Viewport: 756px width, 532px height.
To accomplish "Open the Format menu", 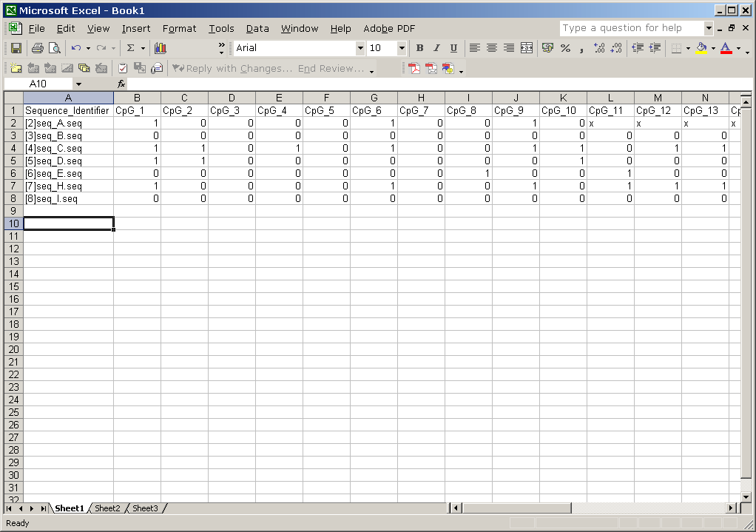I will tap(179, 28).
